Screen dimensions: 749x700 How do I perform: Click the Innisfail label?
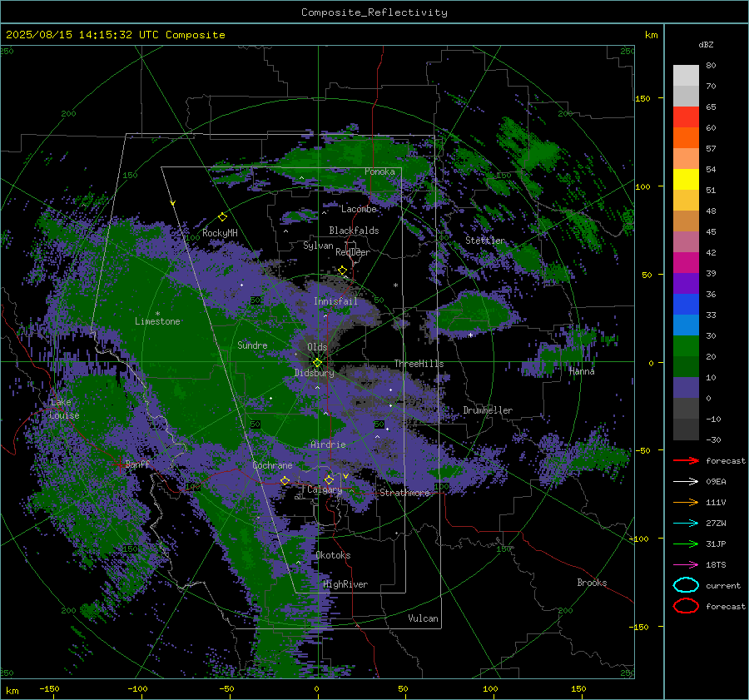(x=336, y=301)
